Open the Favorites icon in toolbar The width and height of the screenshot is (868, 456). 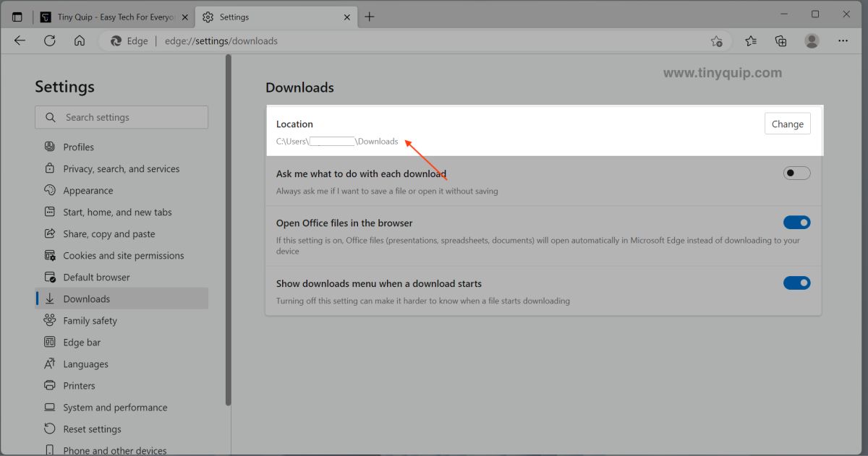point(750,41)
